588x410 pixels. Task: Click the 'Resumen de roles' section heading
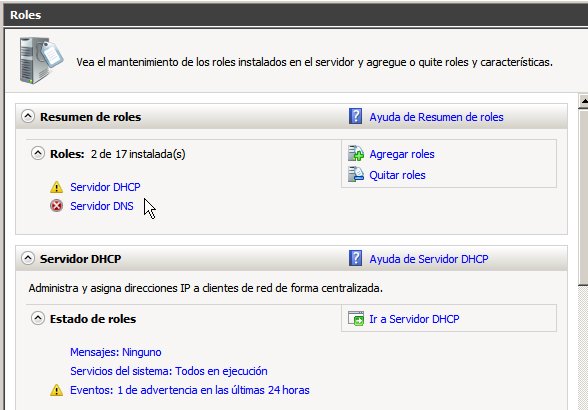(x=90, y=117)
